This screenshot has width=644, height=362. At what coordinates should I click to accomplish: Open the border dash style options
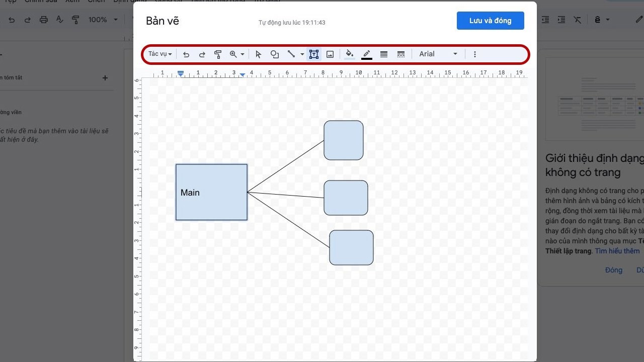pos(401,54)
